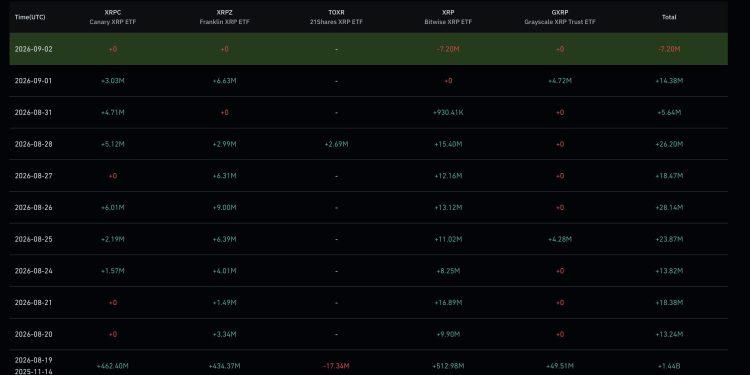Click the +512.98M Bitwise value
Image resolution: width=750 pixels, height=375 pixels.
448,366
